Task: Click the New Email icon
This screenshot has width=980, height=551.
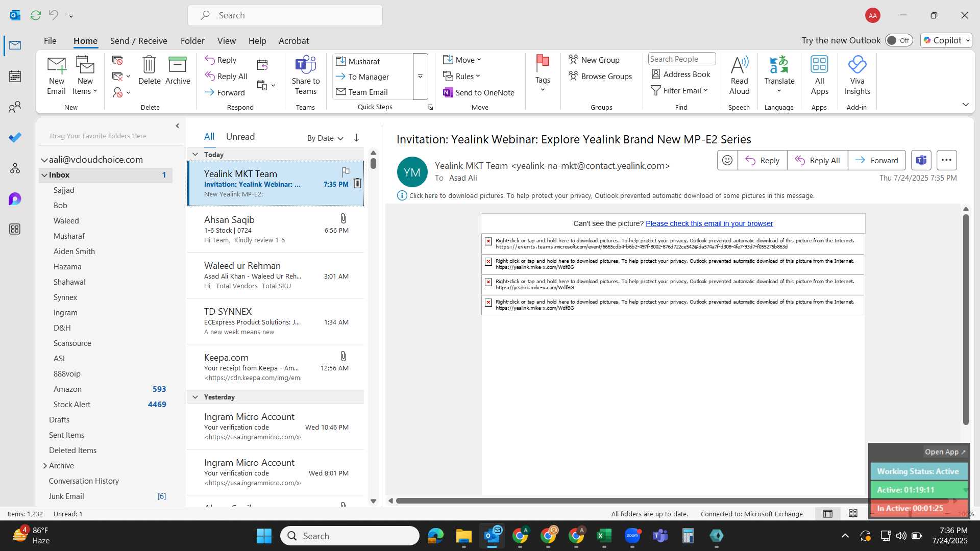Action: click(x=56, y=76)
